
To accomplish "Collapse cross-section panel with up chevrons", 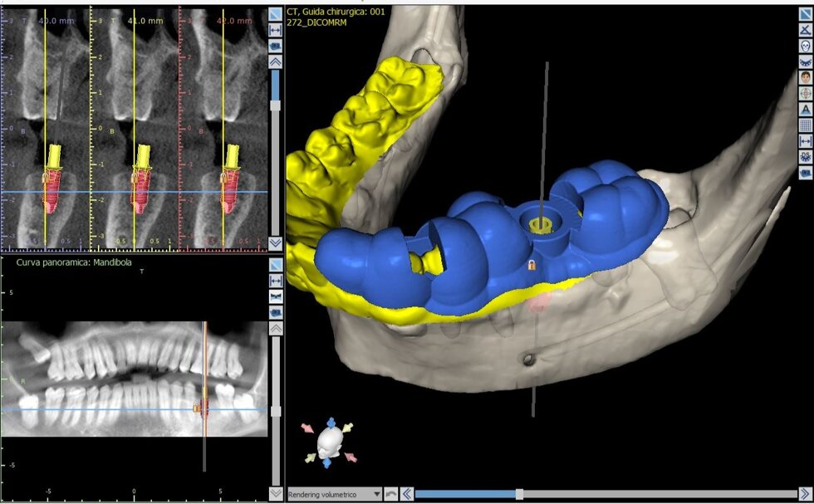I will (276, 61).
